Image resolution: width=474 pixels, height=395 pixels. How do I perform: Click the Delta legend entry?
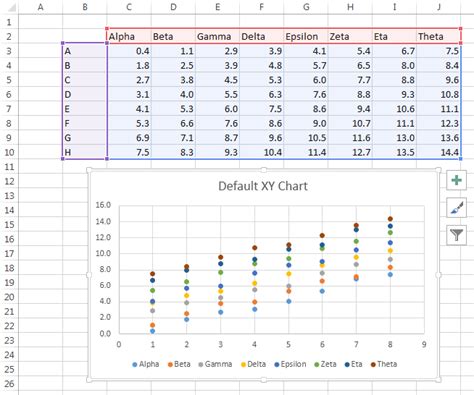(x=253, y=364)
